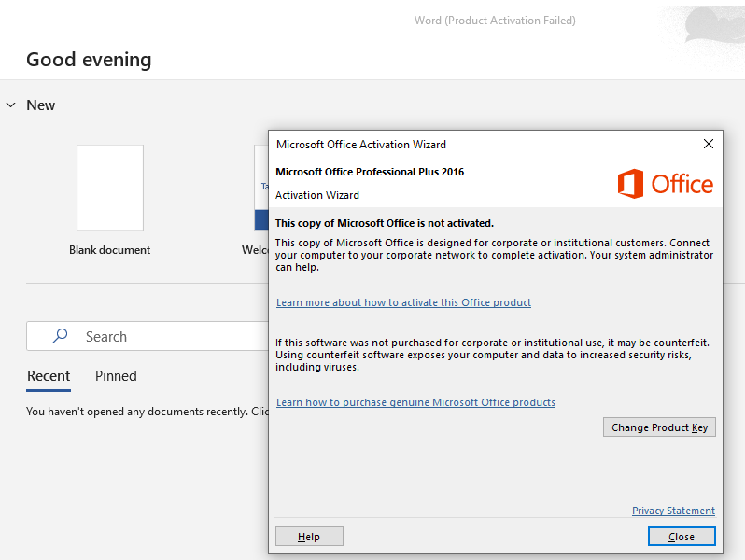Focus the Search input field

tap(168, 336)
